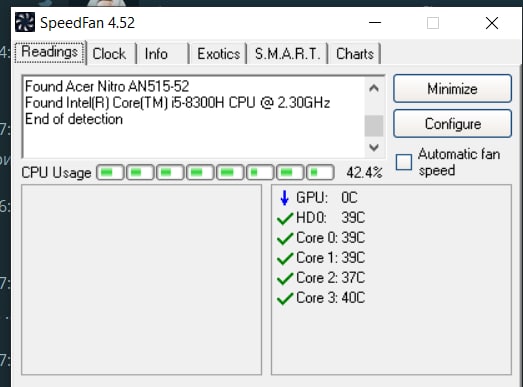Click the log scroll down arrow
523x387 pixels.
pos(374,147)
